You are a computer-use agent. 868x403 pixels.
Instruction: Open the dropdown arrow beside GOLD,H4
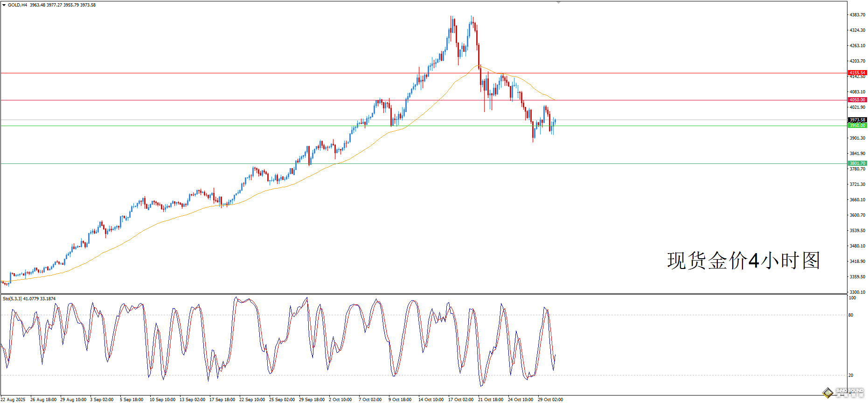[x=4, y=5]
